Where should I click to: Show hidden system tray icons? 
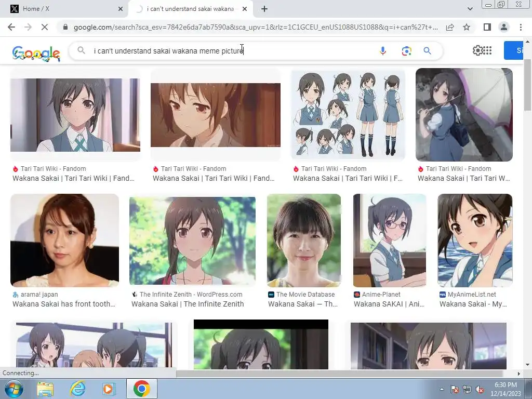[442, 389]
